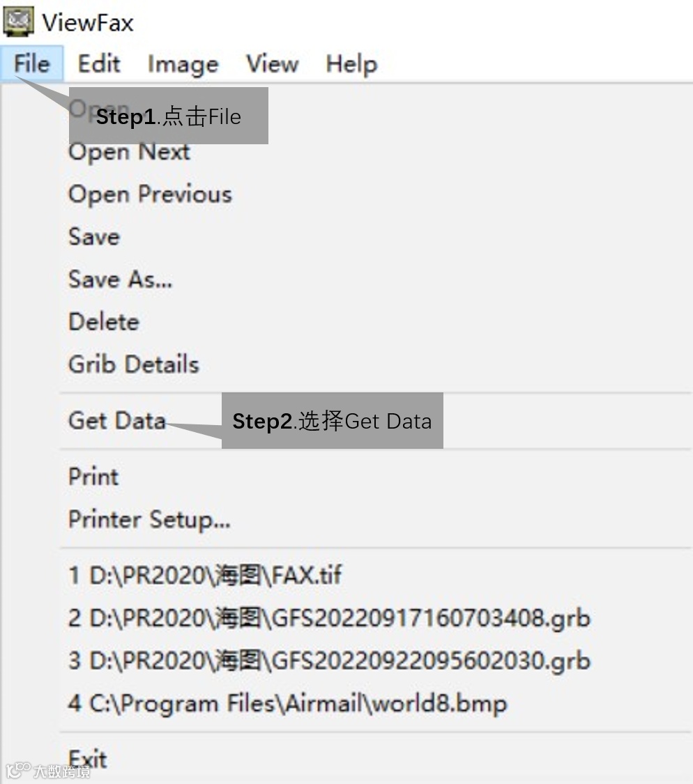Open recent file 1 FAX.tif
Image resolution: width=693 pixels, height=784 pixels.
click(x=205, y=575)
